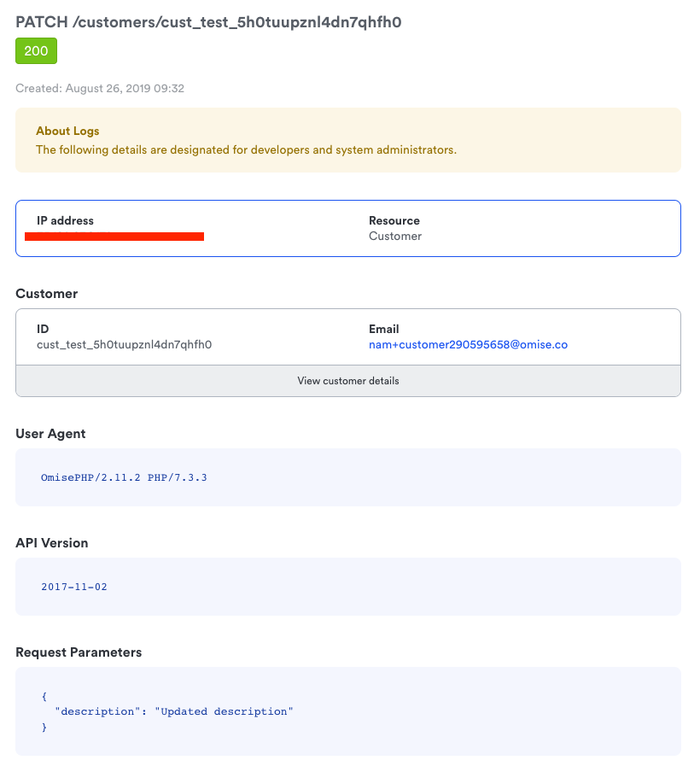Click the Created August 26, 2019 timestamp

point(100,89)
